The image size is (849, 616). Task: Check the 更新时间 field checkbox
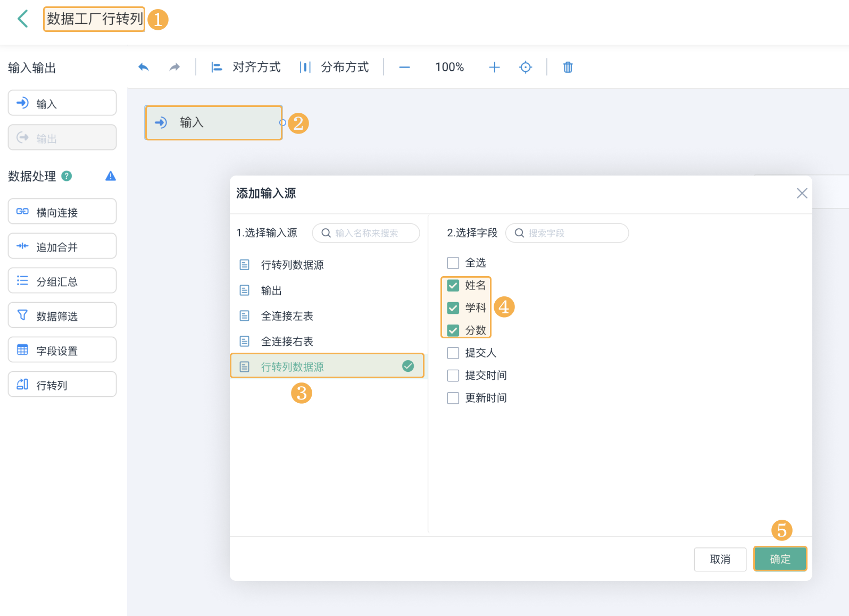[x=453, y=398]
